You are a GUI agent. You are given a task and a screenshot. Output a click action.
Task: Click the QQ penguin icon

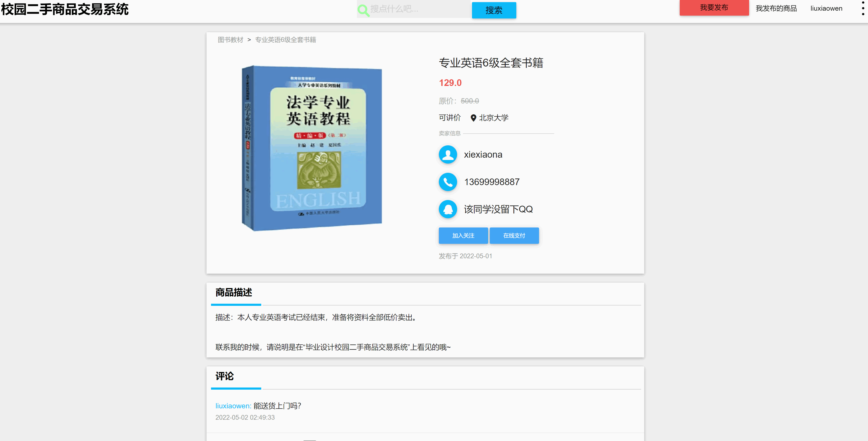[x=448, y=209]
